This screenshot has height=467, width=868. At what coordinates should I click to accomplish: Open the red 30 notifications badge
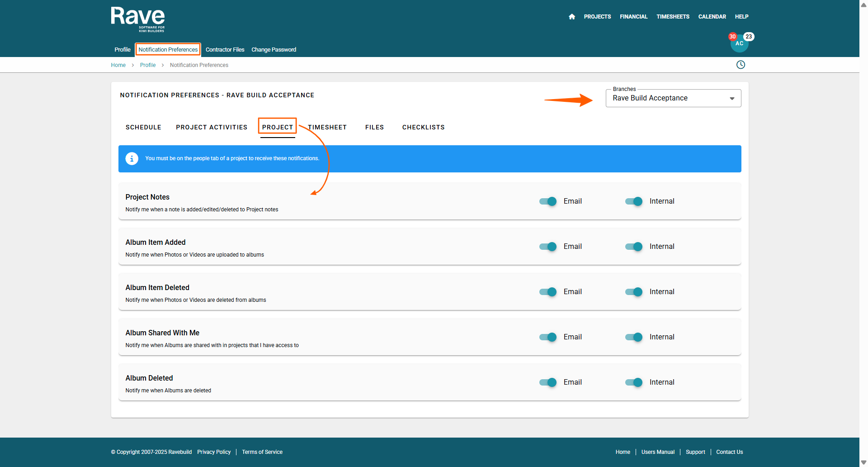pyautogui.click(x=732, y=37)
